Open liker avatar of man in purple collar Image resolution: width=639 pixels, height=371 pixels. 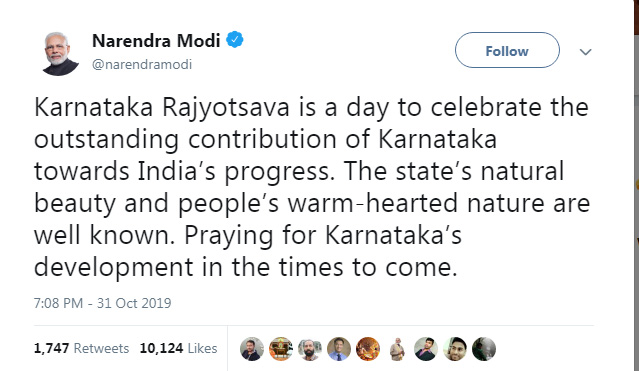pyautogui.click(x=426, y=349)
